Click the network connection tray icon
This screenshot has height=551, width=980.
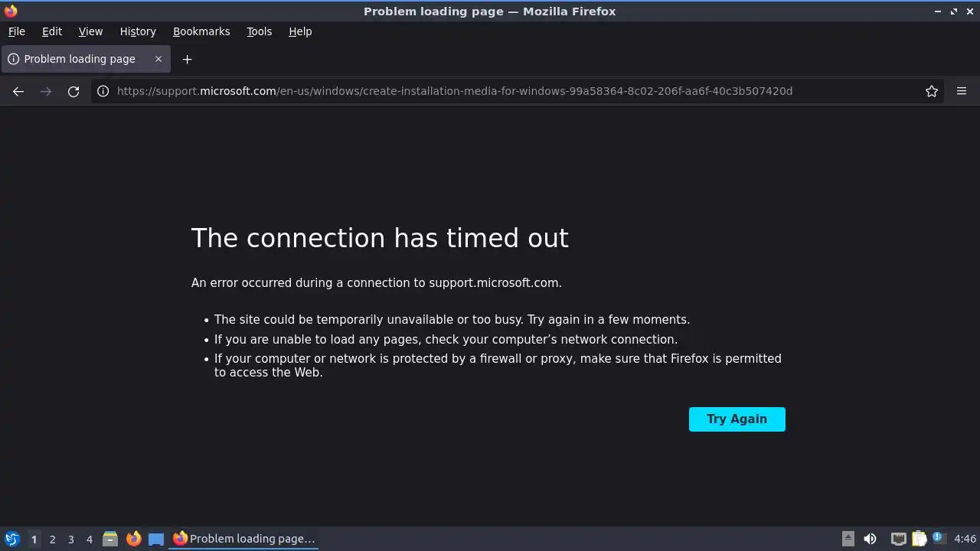[899, 539]
